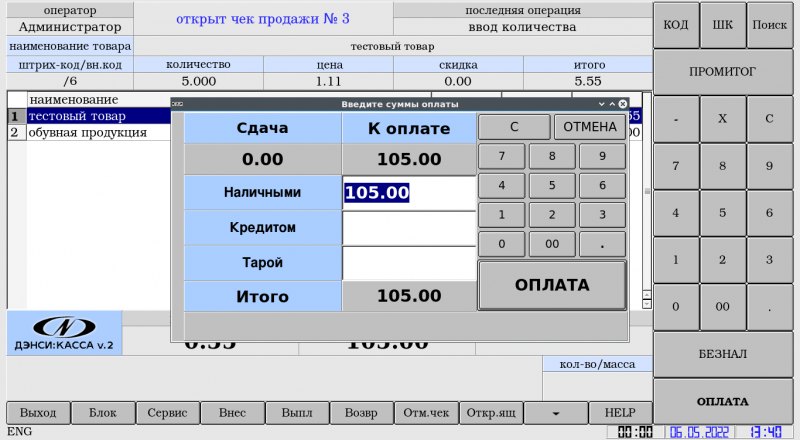Click the ОПЛАТА button in payment dialog
The width and height of the screenshot is (800, 440).
[x=552, y=285]
